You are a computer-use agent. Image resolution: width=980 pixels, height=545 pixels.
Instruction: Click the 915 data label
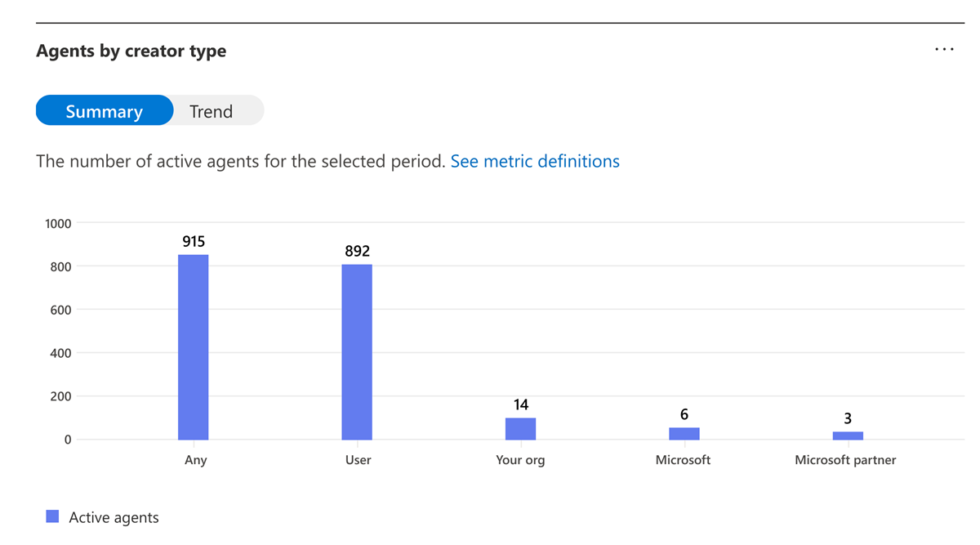(x=194, y=242)
